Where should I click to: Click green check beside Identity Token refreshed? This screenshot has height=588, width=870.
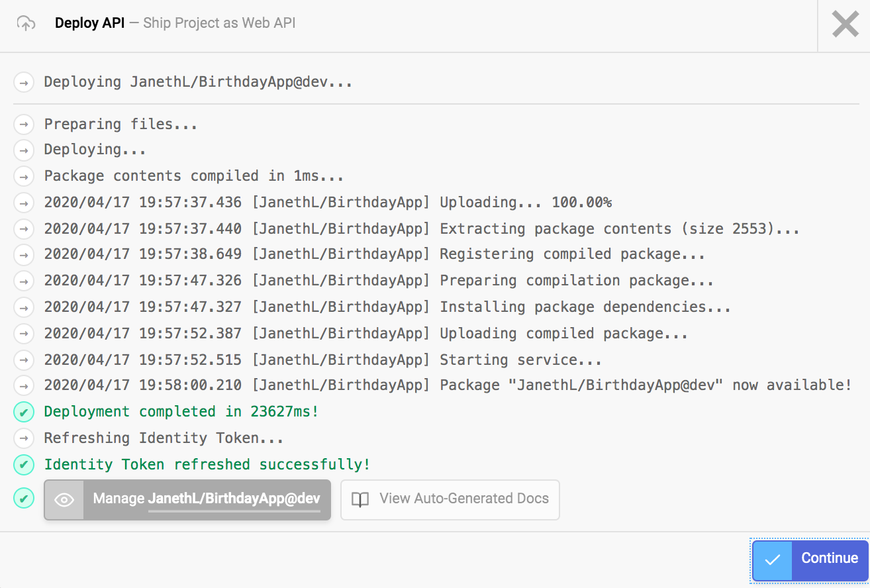pyautogui.click(x=24, y=465)
